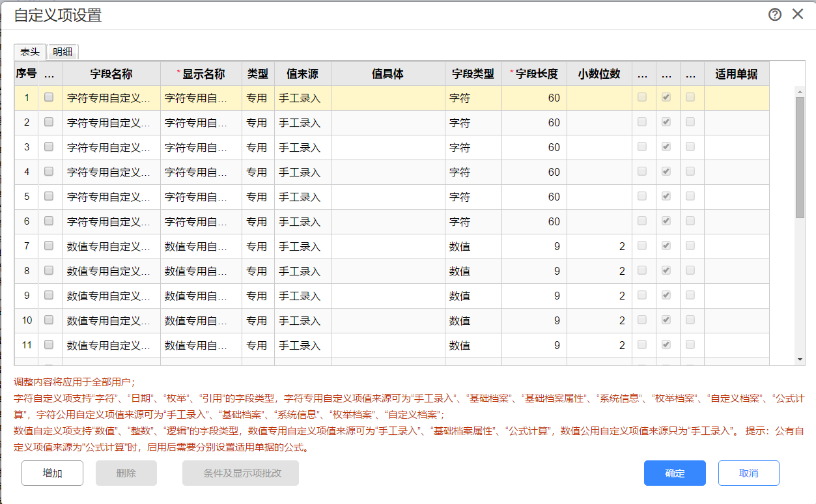Click the 小数位数 cell in row 8
Viewport: 816px width, 504px height.
point(598,272)
